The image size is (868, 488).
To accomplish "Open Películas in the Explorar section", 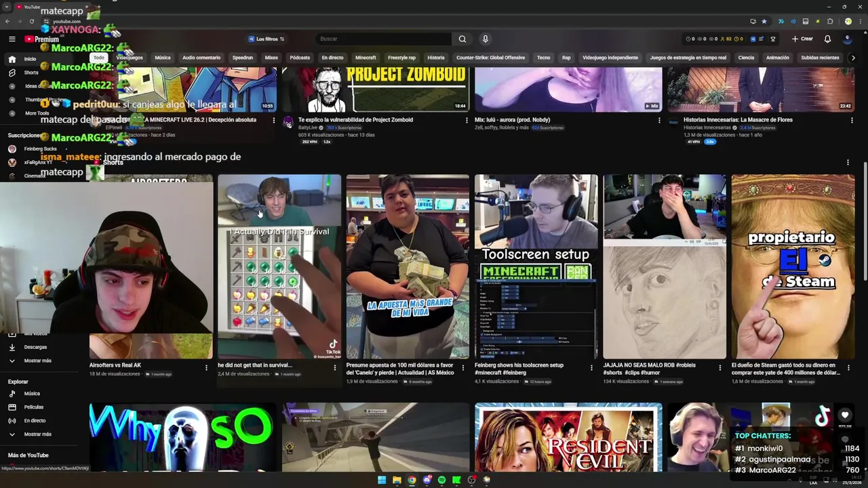I will (33, 407).
